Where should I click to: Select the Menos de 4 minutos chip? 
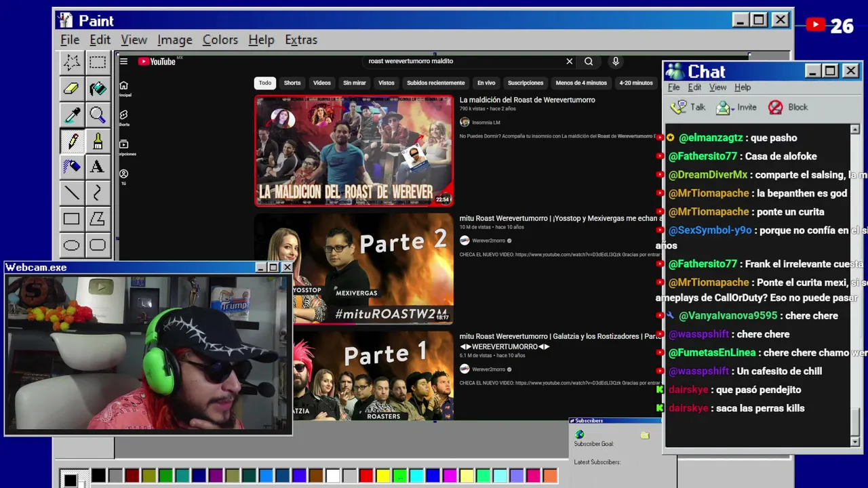pyautogui.click(x=581, y=83)
